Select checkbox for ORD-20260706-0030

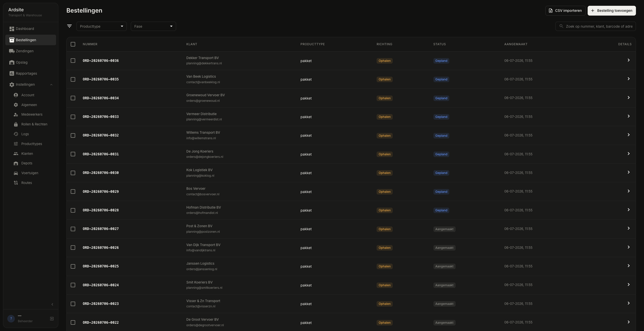coord(73,173)
